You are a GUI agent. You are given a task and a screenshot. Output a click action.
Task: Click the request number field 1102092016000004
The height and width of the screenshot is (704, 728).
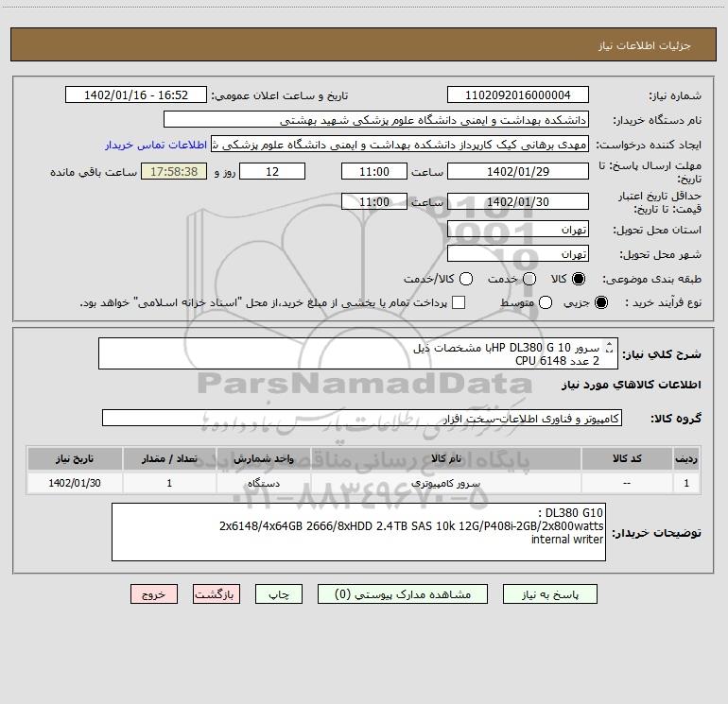518,94
